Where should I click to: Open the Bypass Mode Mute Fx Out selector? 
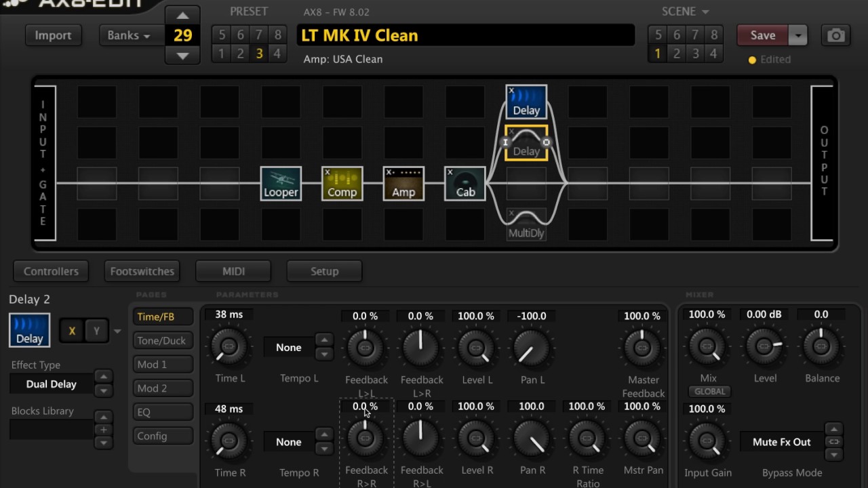coord(782,442)
